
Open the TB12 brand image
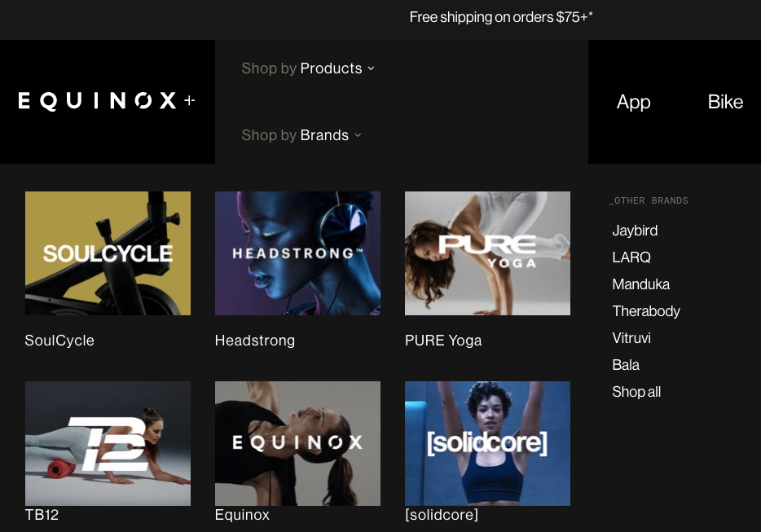[x=108, y=443]
